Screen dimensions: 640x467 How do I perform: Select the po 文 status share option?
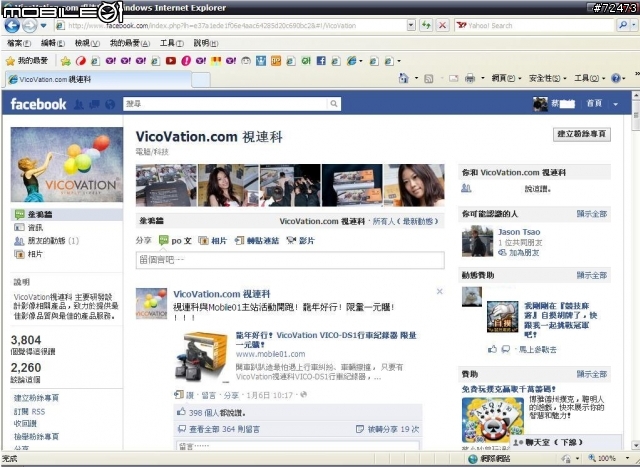tap(176, 240)
